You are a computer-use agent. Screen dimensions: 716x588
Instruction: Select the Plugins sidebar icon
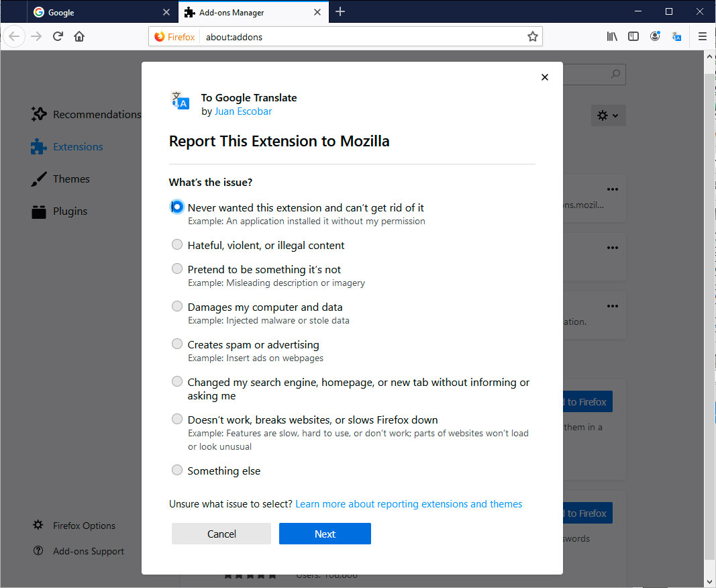pos(38,211)
